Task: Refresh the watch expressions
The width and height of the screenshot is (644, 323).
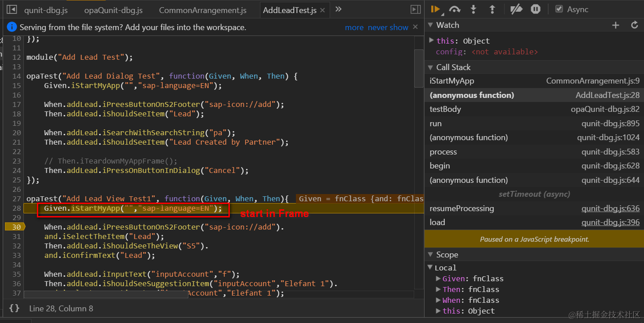Action: (635, 25)
